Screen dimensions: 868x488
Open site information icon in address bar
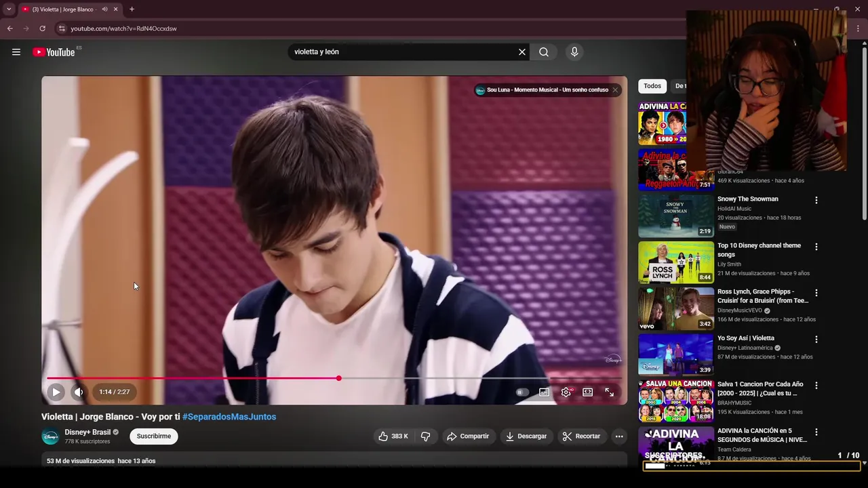(x=61, y=28)
